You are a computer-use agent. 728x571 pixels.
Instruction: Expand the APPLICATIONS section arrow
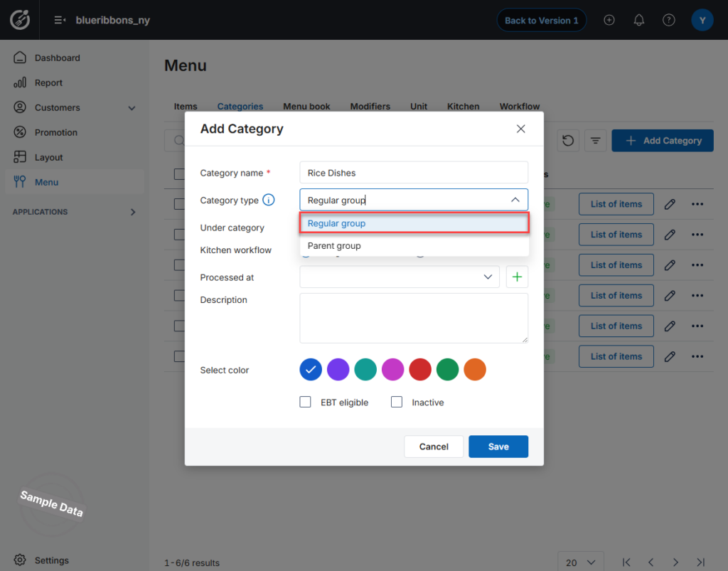[x=133, y=212]
